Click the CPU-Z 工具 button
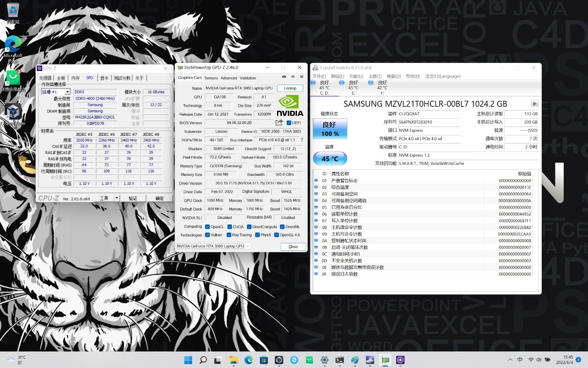 coord(104,198)
